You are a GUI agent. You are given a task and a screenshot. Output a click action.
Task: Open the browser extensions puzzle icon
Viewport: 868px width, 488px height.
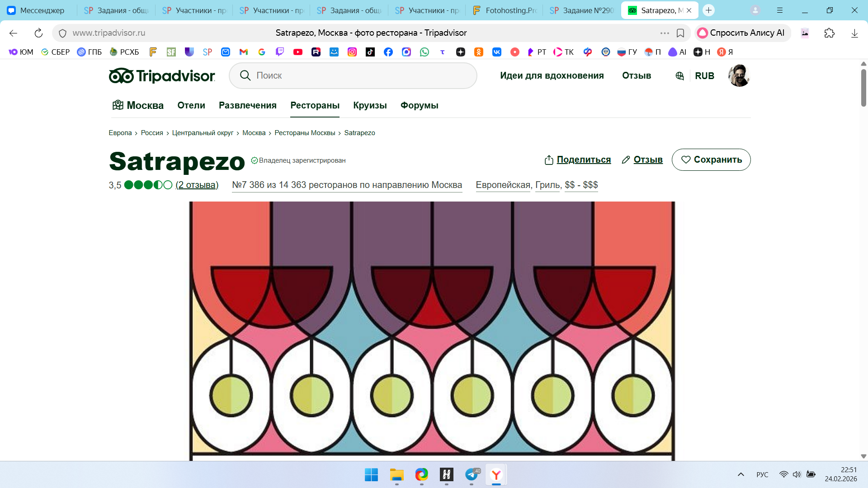829,33
